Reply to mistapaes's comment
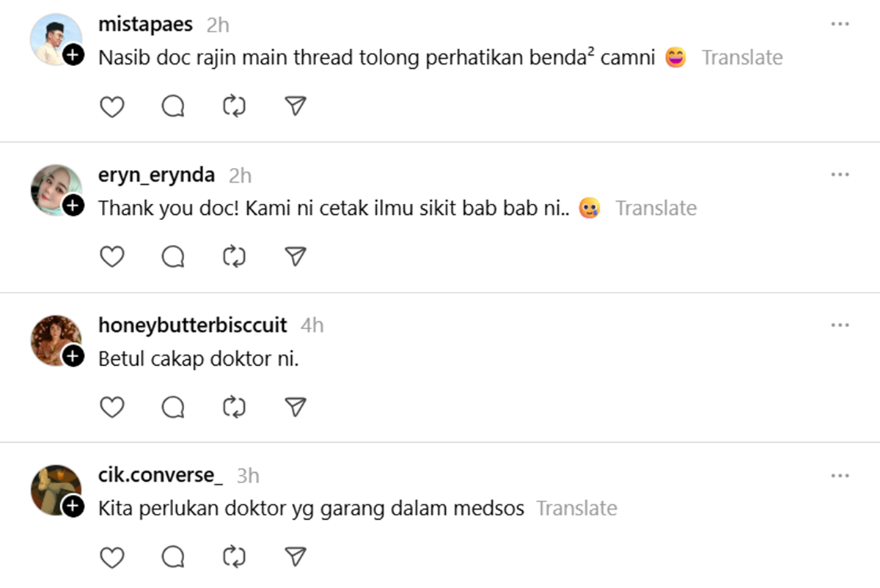This screenshot has height=588, width=880. click(x=173, y=107)
